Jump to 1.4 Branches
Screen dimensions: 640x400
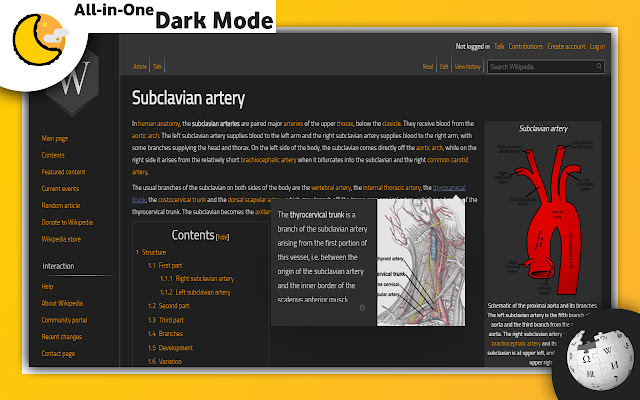tap(165, 333)
